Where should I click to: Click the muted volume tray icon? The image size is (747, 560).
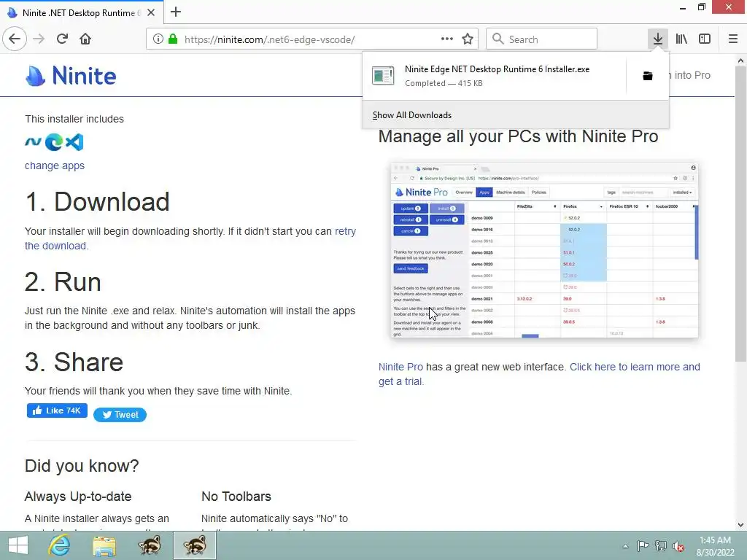tap(678, 546)
